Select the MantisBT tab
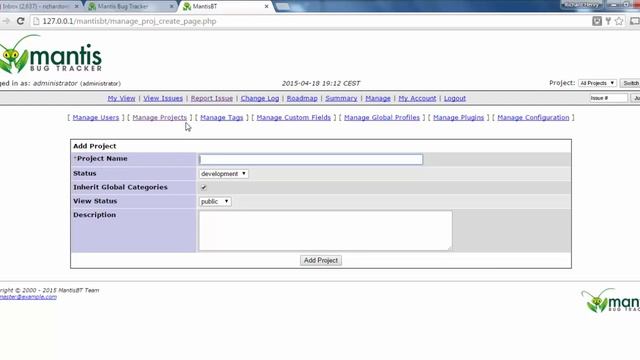The width and height of the screenshot is (640, 360). tap(226, 7)
